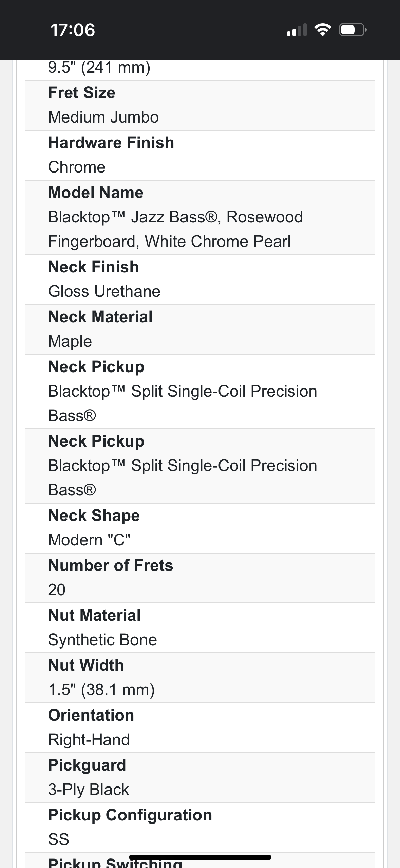400x868 pixels.
Task: Select the Number of Frets heading
Action: (111, 565)
